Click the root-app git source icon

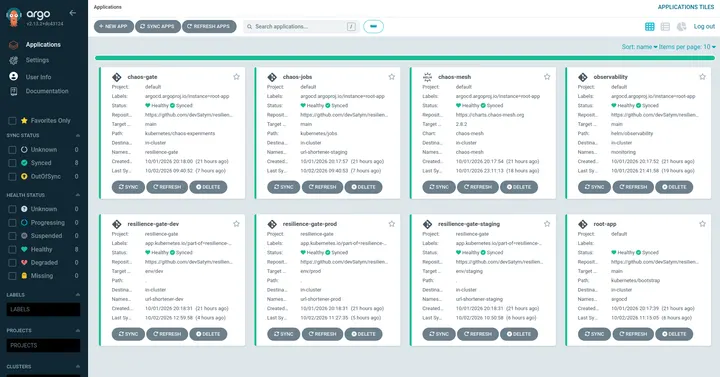click(583, 224)
